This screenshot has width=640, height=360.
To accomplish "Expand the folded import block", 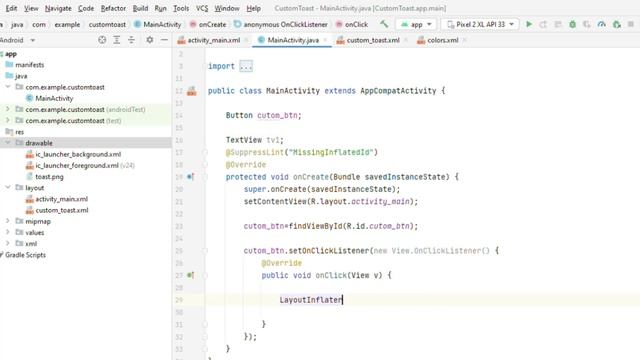I will (x=246, y=66).
